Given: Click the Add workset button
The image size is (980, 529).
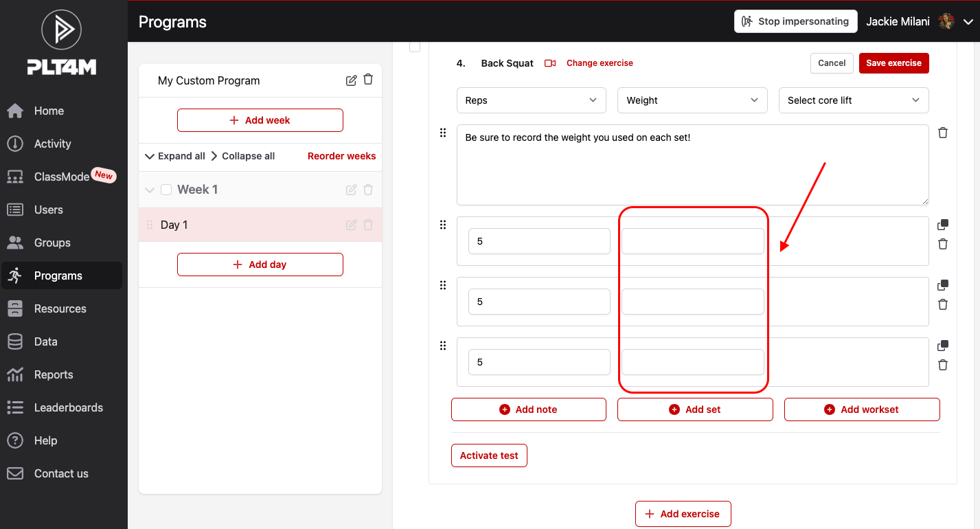Looking at the screenshot, I should coord(861,409).
